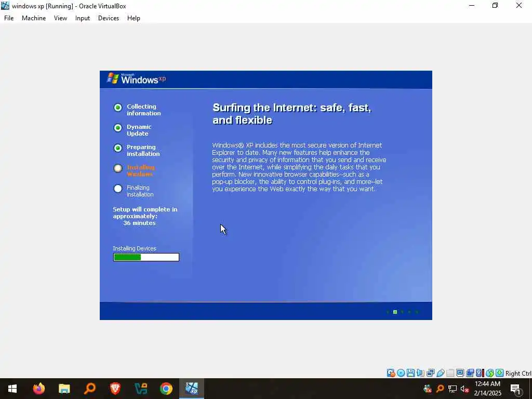
Task: Open the Devices menu
Action: (108, 18)
